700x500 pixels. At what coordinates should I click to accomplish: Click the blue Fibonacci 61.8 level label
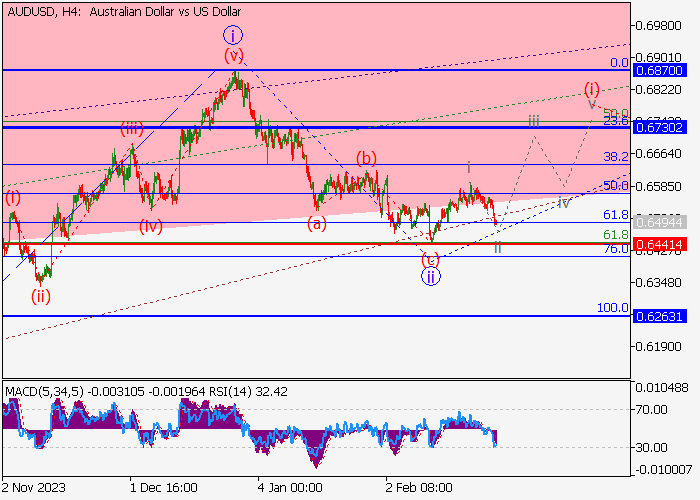616,215
